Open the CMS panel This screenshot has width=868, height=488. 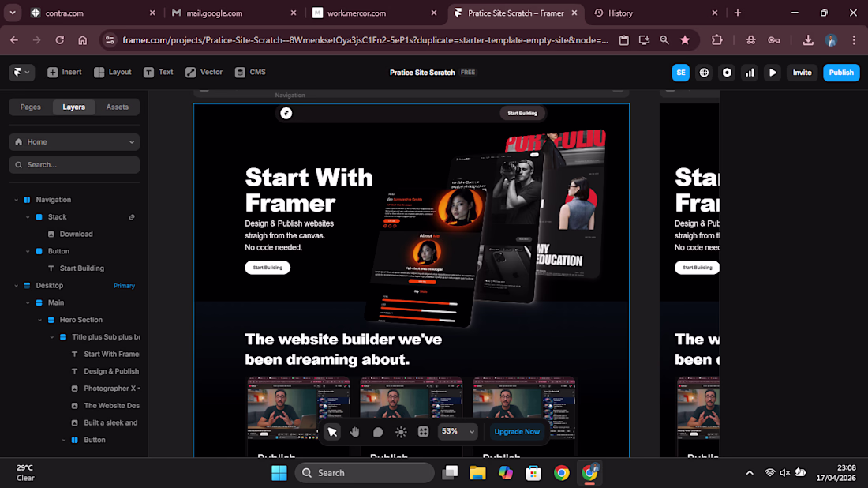250,73
